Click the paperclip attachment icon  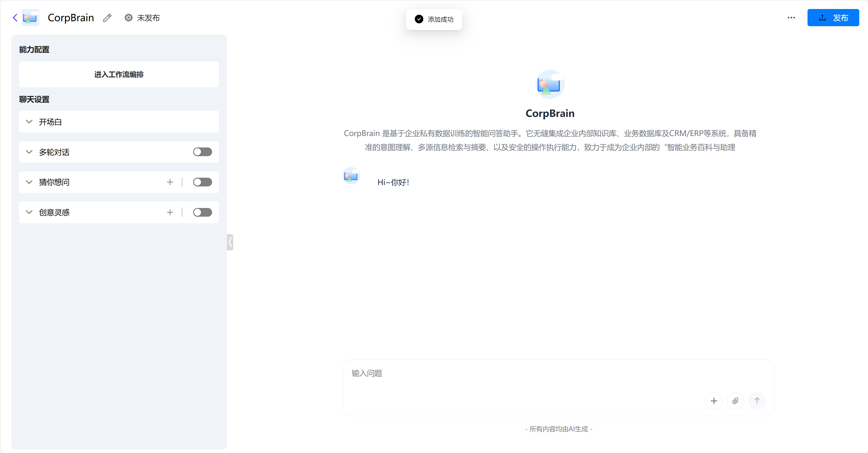(x=735, y=401)
